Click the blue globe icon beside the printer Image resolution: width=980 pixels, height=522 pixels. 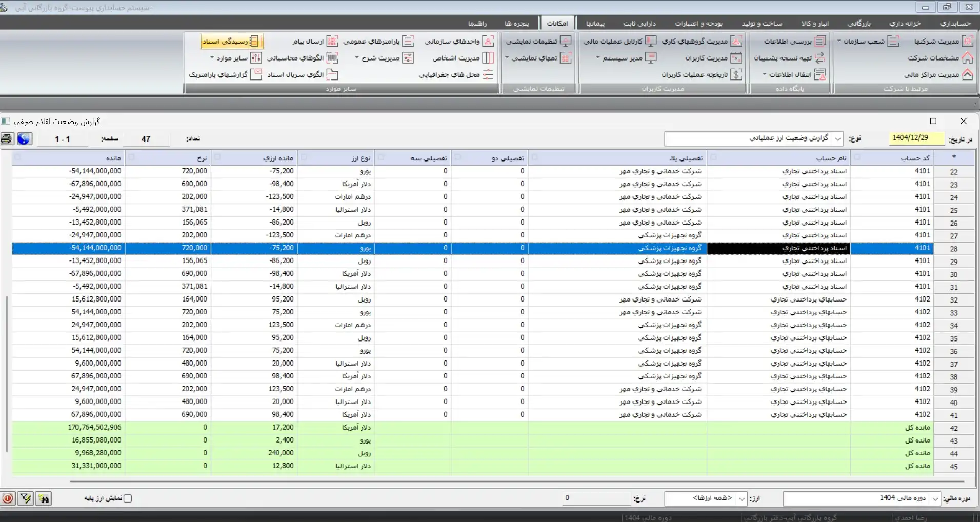coord(24,139)
